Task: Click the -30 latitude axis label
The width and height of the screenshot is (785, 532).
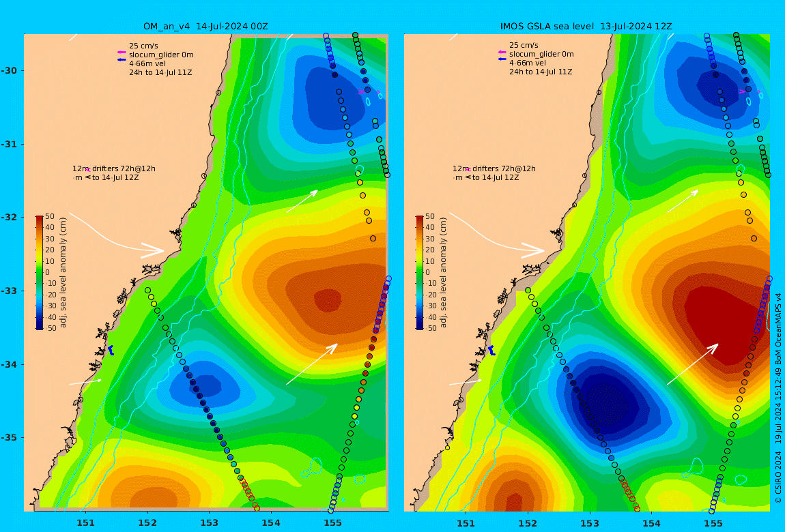Action: tap(8, 70)
